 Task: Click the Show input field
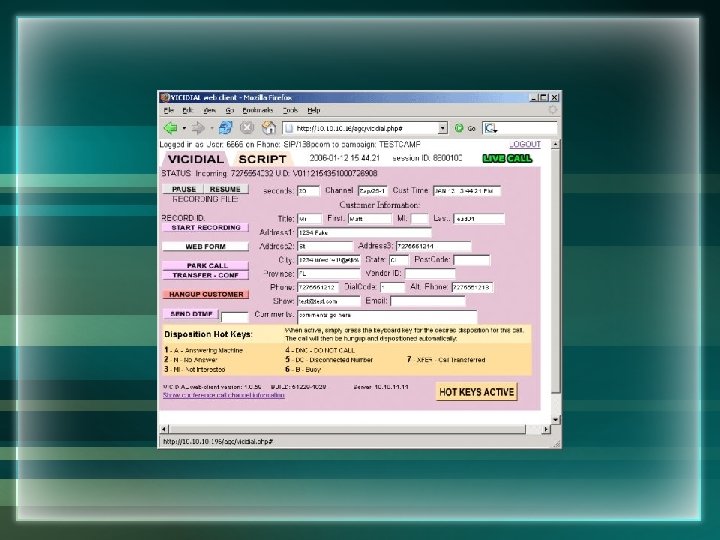click(328, 302)
